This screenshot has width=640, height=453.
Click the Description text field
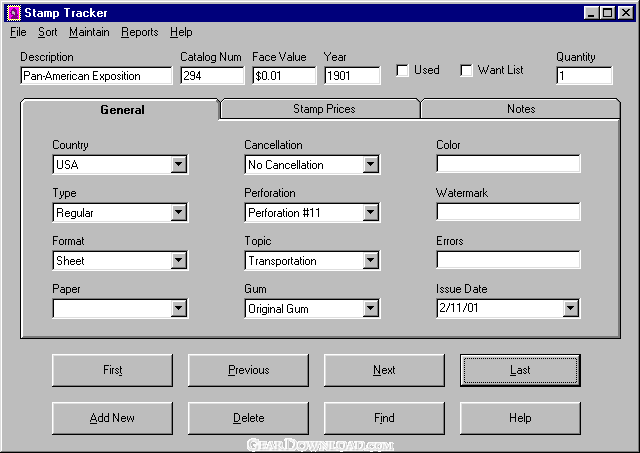(x=95, y=76)
